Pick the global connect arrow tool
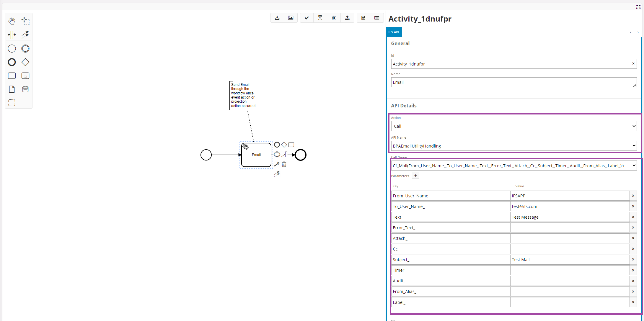The image size is (644, 321). 25,35
